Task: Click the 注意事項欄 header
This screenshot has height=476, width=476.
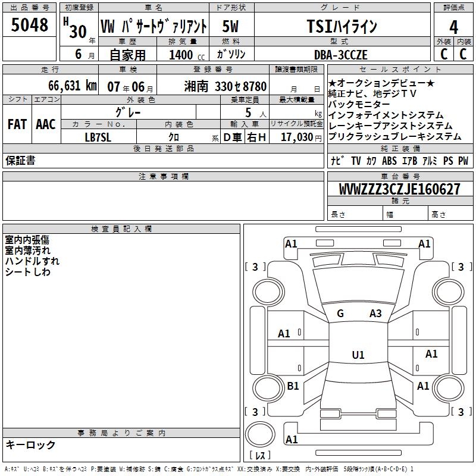Action: (x=164, y=176)
